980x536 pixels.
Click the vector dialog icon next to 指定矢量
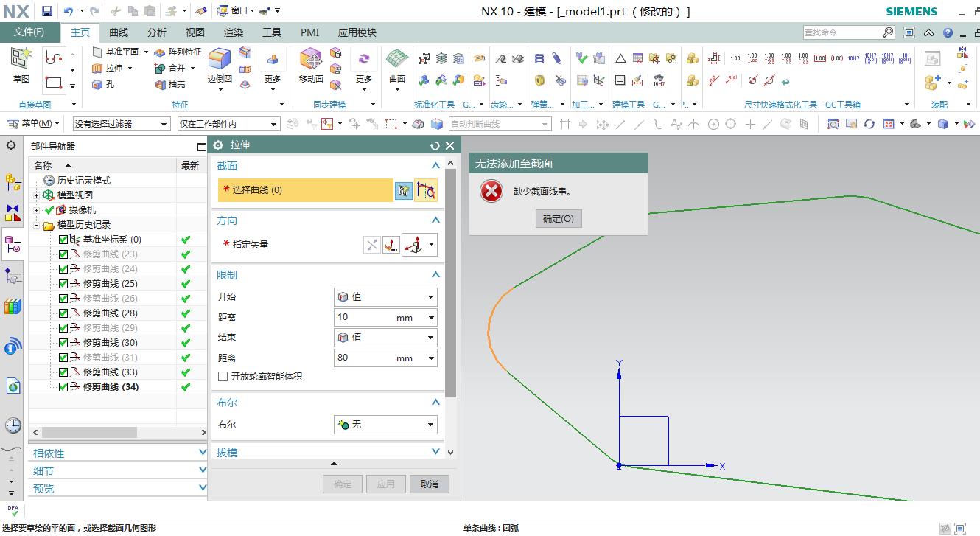click(x=391, y=245)
